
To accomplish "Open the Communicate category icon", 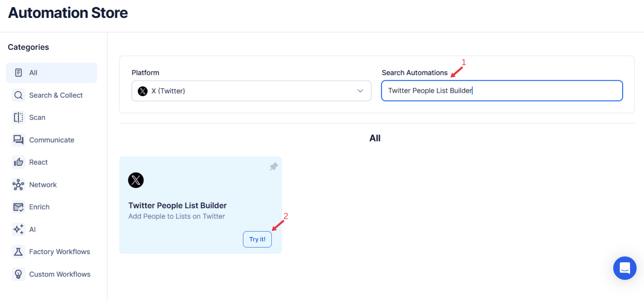I will [18, 140].
